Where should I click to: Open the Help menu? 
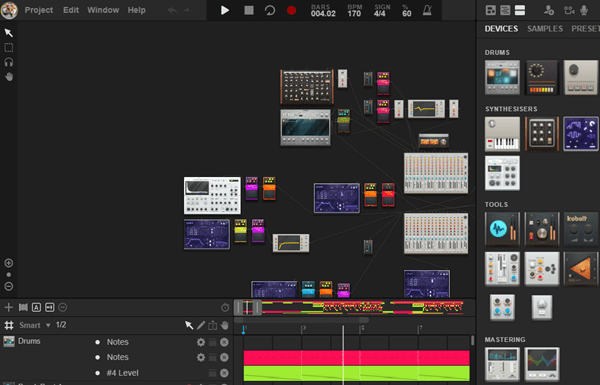pyautogui.click(x=136, y=10)
